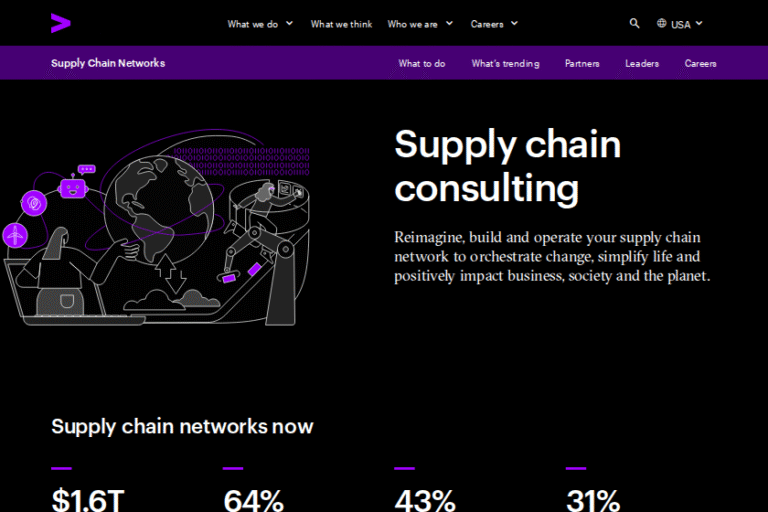Select the Partners section tab
This screenshot has width=768, height=512.
coord(582,63)
